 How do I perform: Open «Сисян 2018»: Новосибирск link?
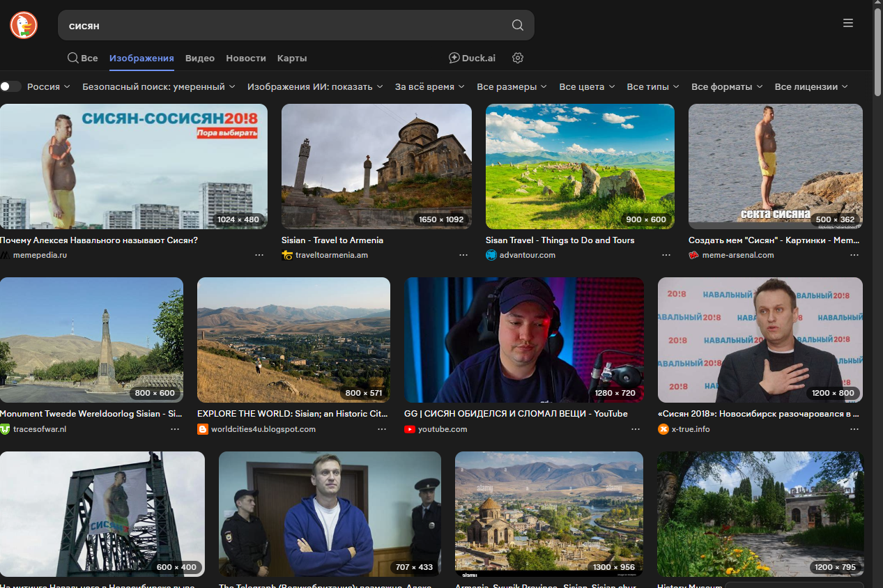click(759, 413)
